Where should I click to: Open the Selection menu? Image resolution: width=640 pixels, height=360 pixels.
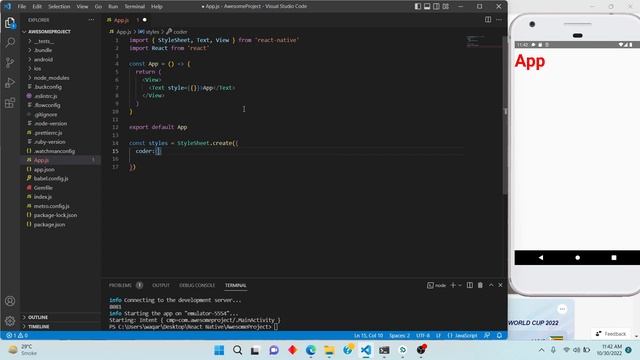coord(59,7)
